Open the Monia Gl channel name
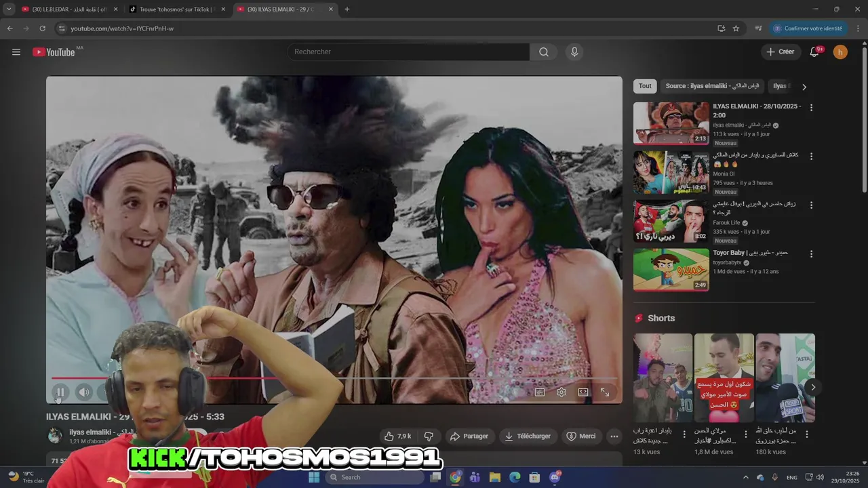The image size is (868, 488). pos(724,174)
